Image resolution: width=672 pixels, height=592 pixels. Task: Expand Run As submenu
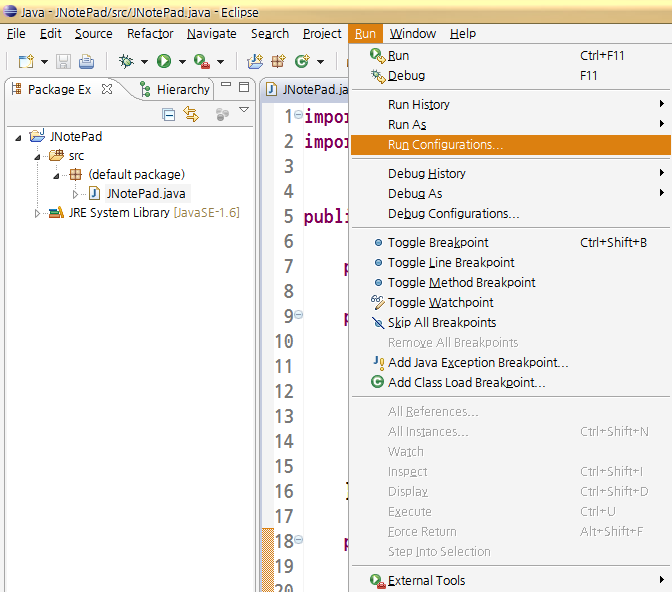pos(511,125)
